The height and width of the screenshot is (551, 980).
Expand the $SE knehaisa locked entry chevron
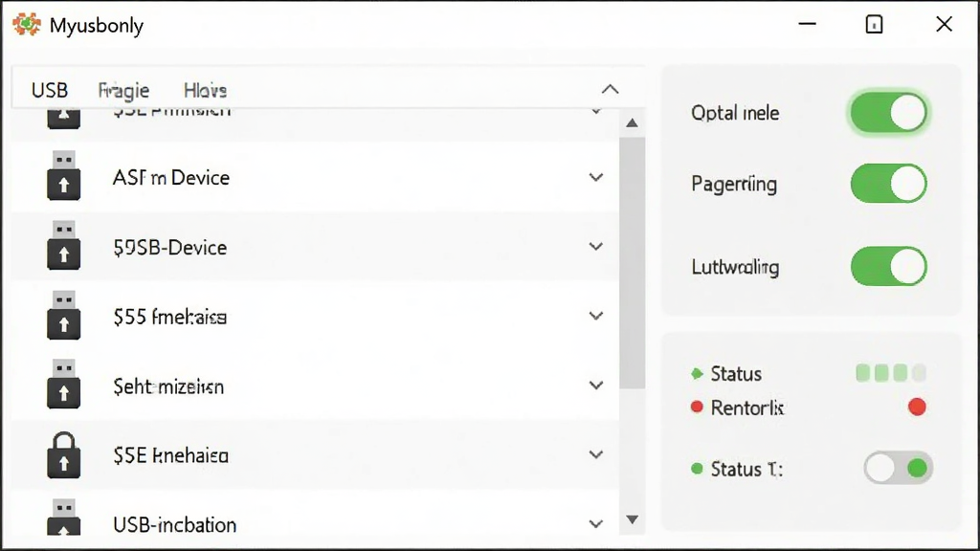point(596,454)
